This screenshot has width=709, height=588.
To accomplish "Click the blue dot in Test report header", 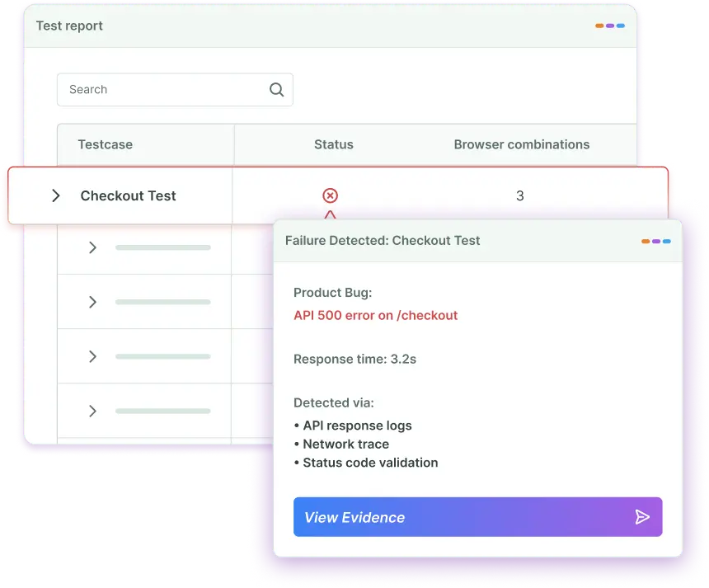I will pyautogui.click(x=620, y=26).
